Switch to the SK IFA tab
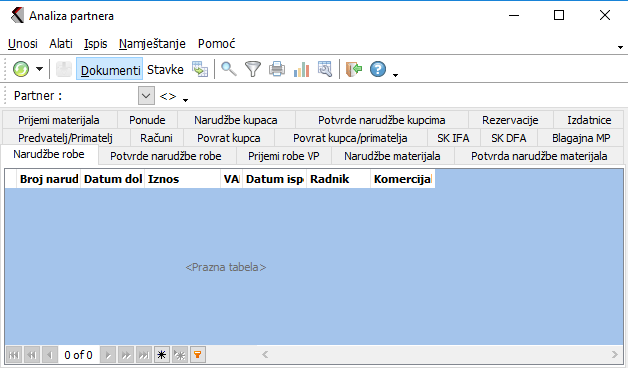 pyautogui.click(x=453, y=138)
